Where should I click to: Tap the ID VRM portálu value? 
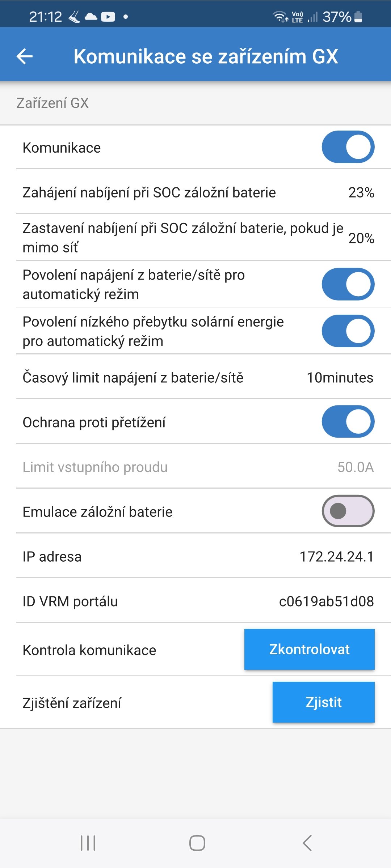click(326, 601)
